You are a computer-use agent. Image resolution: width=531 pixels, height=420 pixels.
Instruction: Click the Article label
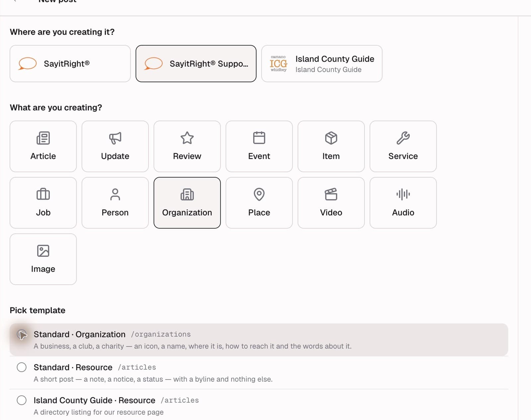tap(43, 156)
